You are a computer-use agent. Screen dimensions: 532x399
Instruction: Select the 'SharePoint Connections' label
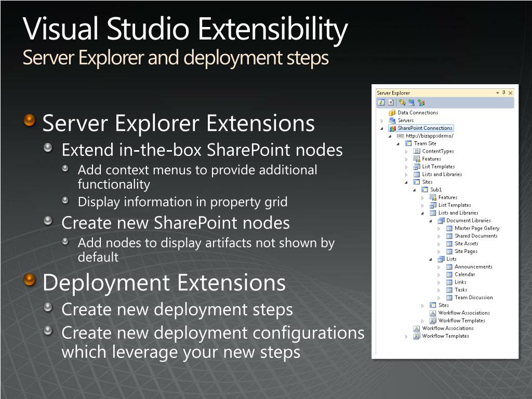pyautogui.click(x=425, y=128)
